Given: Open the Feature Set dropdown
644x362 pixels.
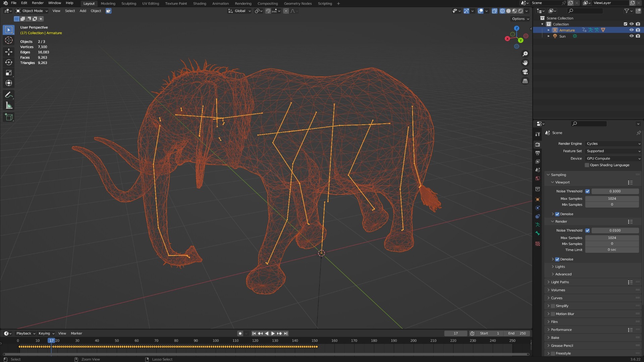Looking at the screenshot, I should coord(613,151).
